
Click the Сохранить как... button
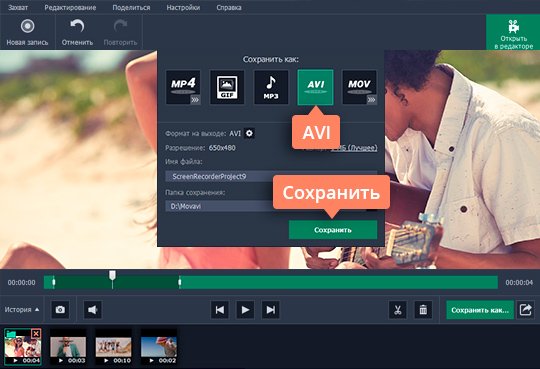point(480,310)
